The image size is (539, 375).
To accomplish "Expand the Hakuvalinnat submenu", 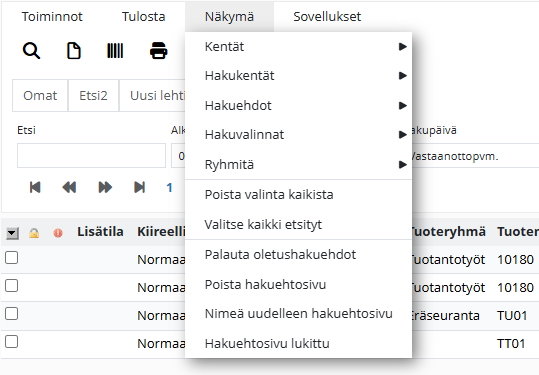I will click(298, 134).
